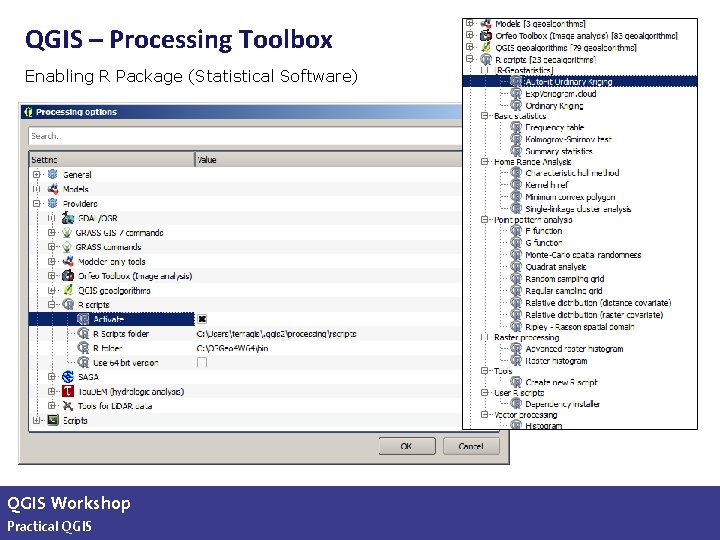Click R icon beside R Scripts folder
The height and width of the screenshot is (540, 720).
83,333
